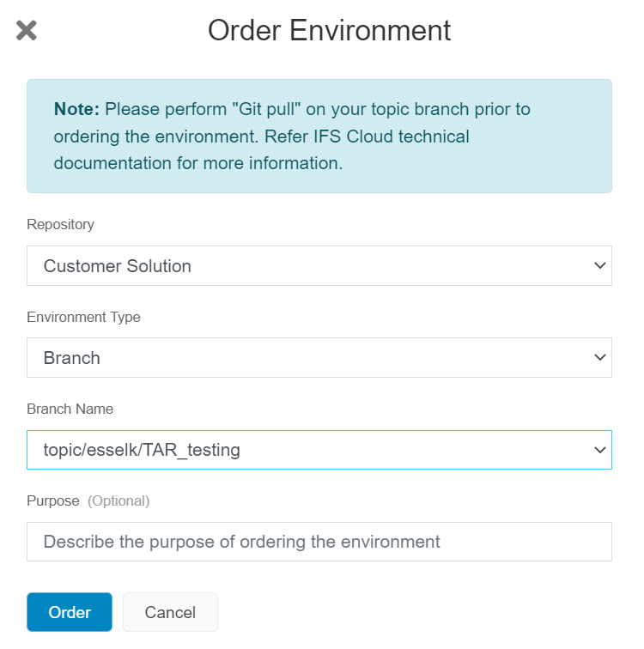This screenshot has height=649, width=644.
Task: Click the Environment Type field label
Action: pyautogui.click(x=83, y=317)
